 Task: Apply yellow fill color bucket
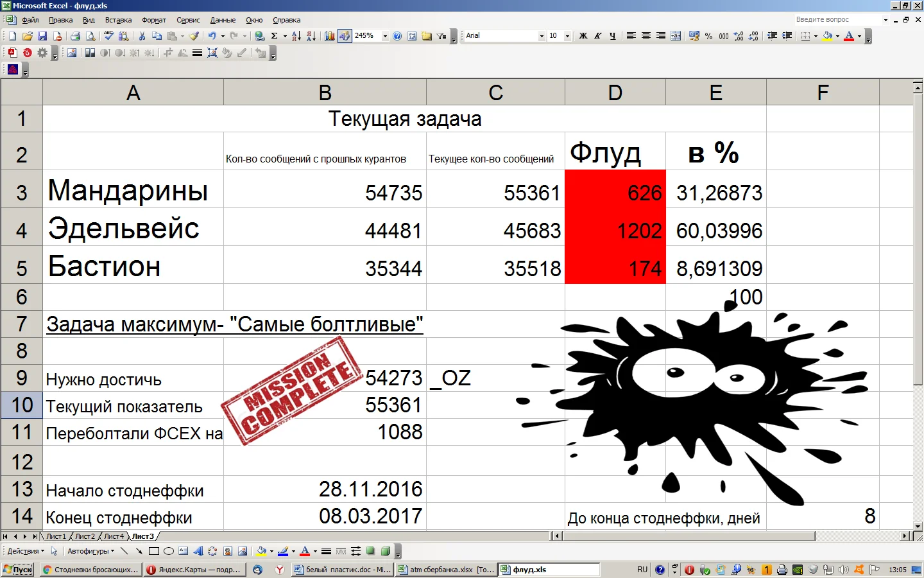click(828, 36)
